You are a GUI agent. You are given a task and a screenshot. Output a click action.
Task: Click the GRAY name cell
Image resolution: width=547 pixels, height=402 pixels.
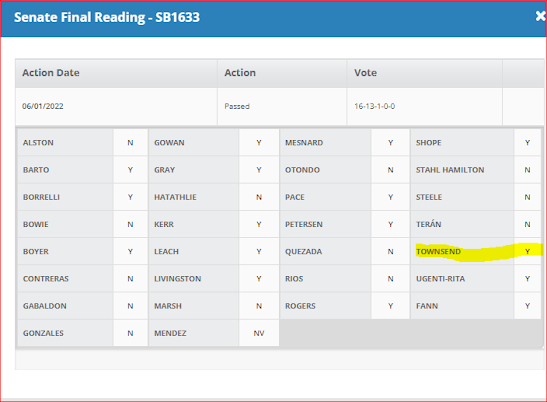click(x=194, y=170)
